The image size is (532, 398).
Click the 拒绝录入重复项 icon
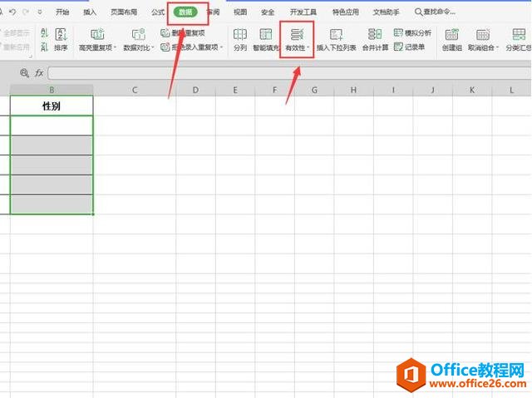click(165, 47)
